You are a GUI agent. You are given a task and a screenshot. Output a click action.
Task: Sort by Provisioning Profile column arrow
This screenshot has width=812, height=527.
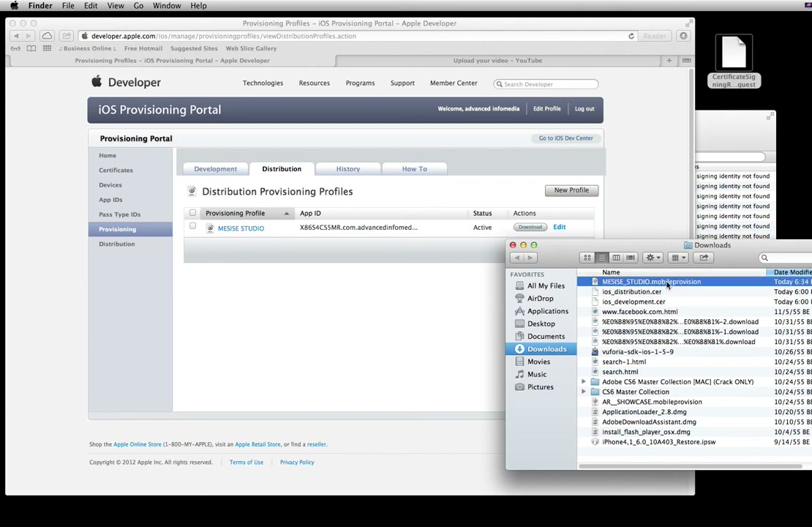pos(286,214)
